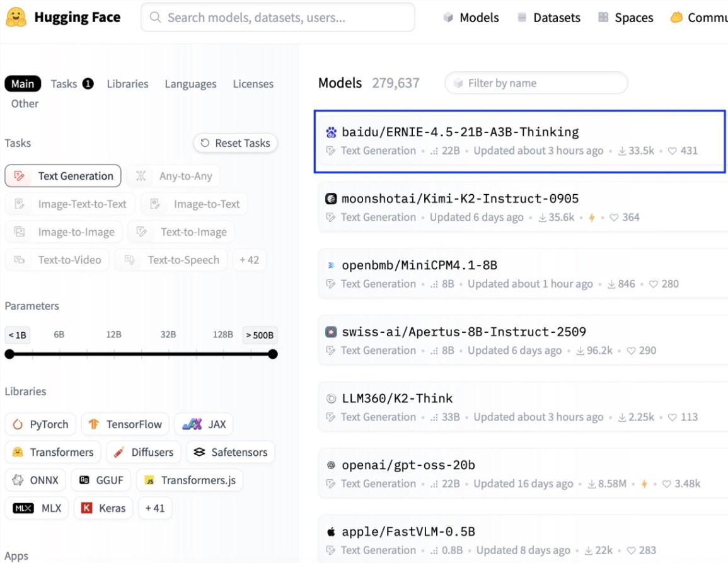This screenshot has height=563, width=728.
Task: Expand the +42 more tasks list
Action: click(x=250, y=260)
